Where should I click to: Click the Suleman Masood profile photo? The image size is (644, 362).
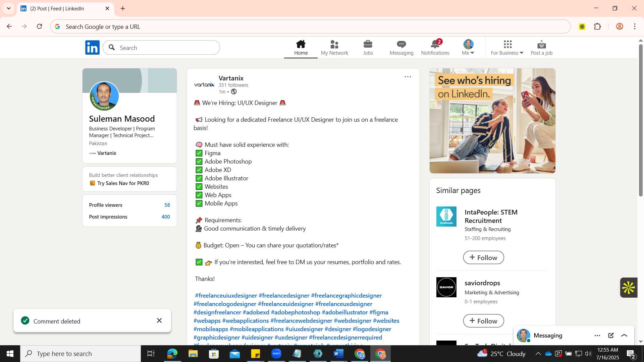point(104,96)
